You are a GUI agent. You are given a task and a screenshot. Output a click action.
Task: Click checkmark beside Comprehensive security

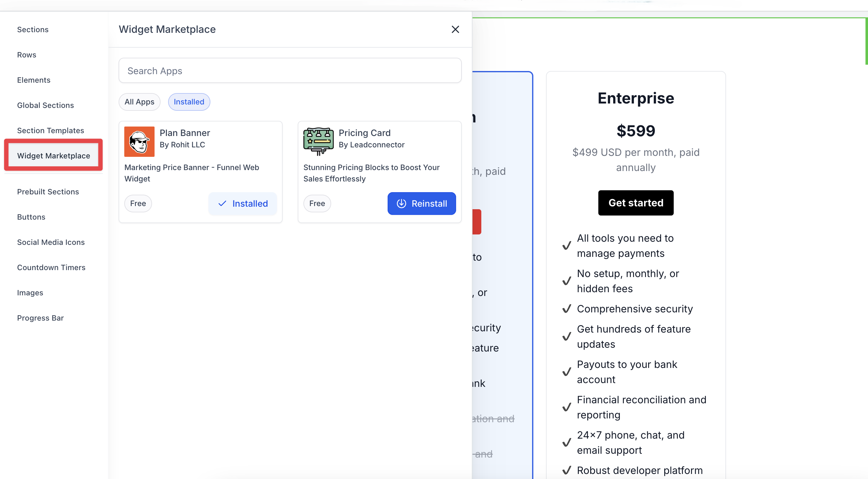pos(567,309)
